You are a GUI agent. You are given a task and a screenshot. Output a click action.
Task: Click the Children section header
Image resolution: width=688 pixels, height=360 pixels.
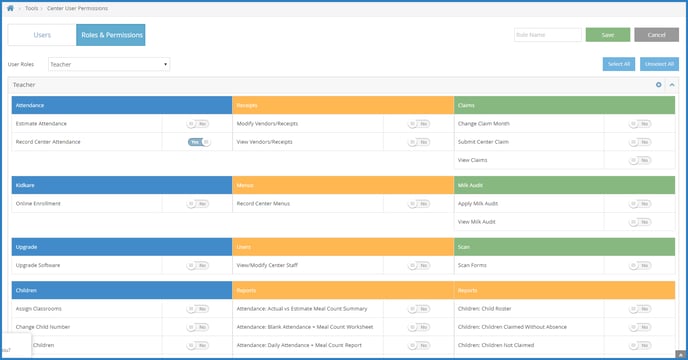(122, 290)
